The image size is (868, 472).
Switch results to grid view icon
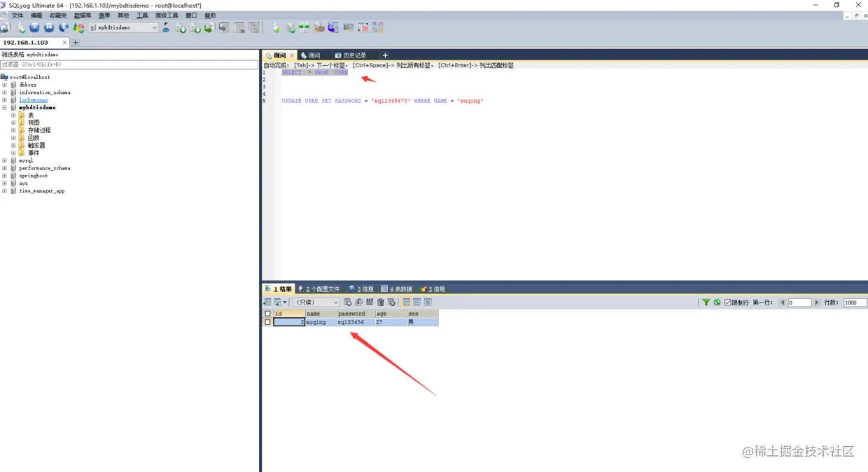pos(406,302)
